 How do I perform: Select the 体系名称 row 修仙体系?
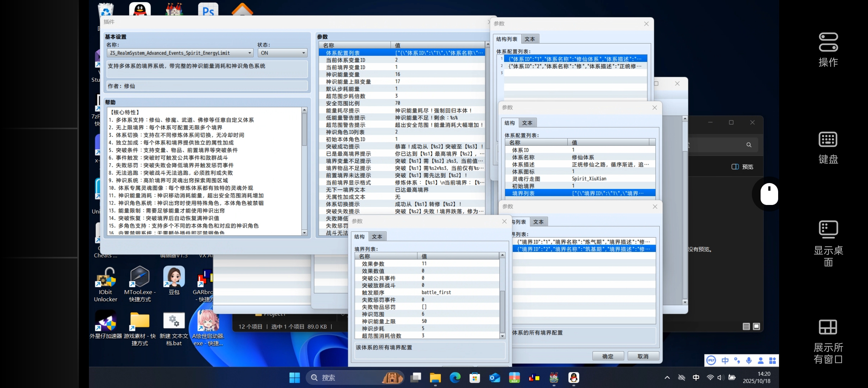tap(580, 157)
